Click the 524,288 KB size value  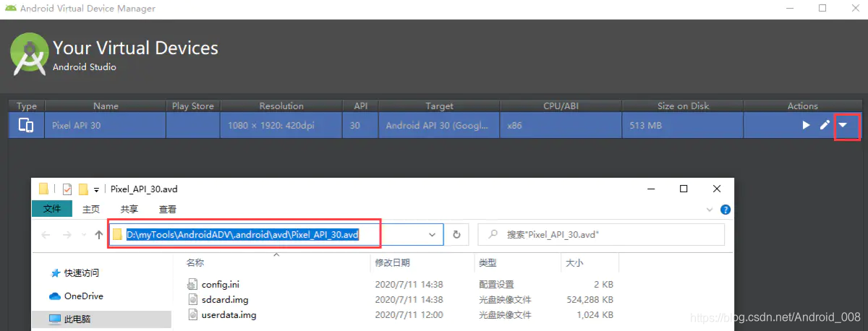[x=590, y=299]
